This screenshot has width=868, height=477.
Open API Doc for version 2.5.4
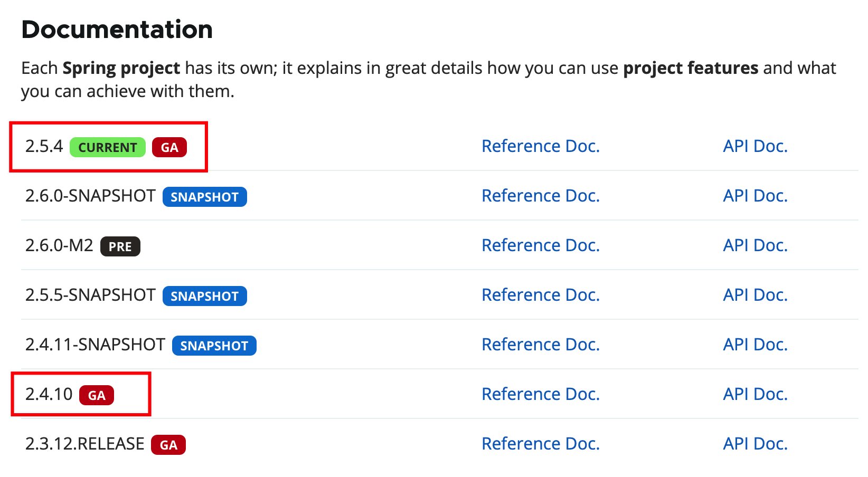pyautogui.click(x=755, y=146)
